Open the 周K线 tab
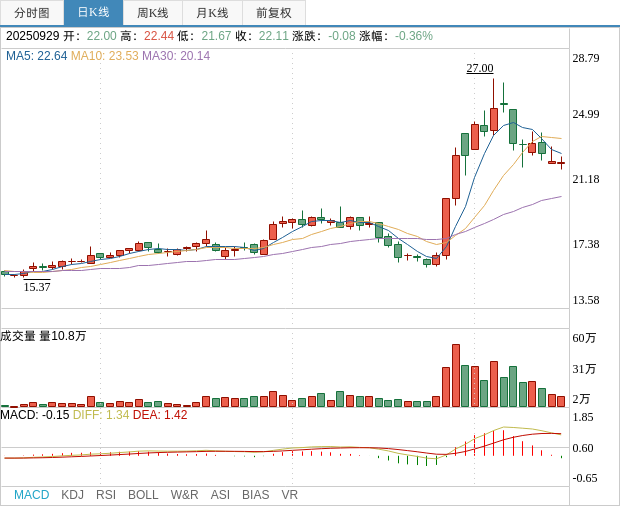Screen dimensions: 620x506 point(153,13)
